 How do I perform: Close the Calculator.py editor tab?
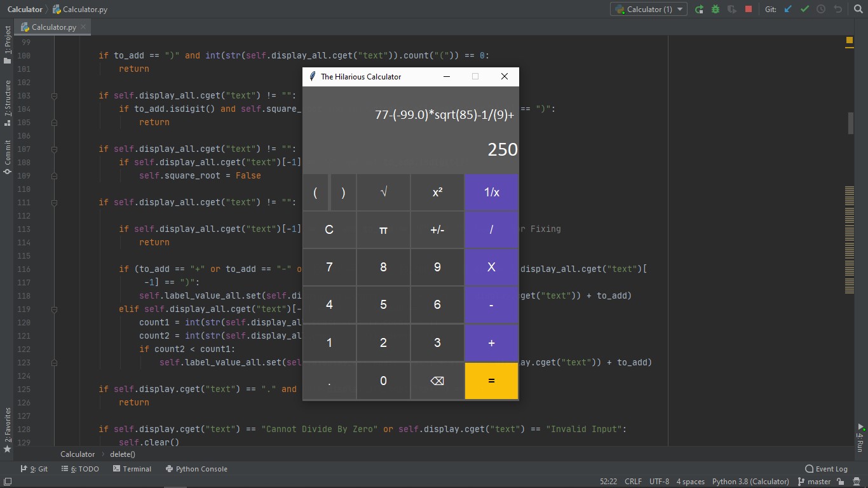83,27
